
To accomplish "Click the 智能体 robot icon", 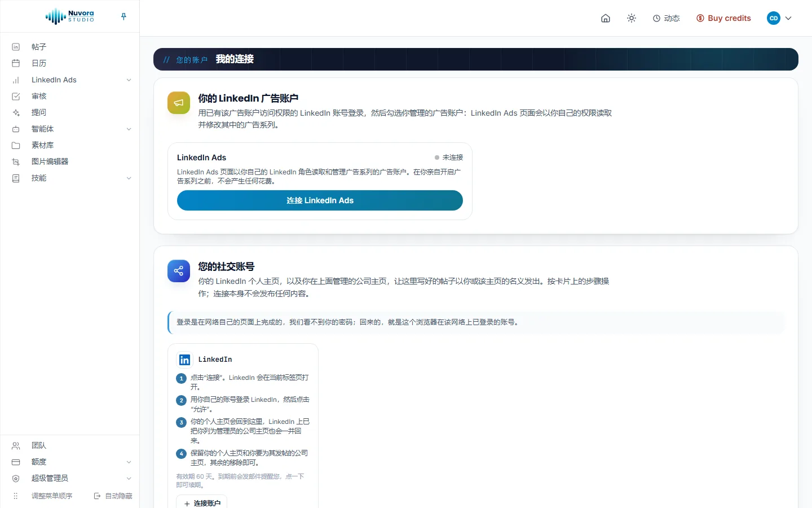I will coord(16,129).
